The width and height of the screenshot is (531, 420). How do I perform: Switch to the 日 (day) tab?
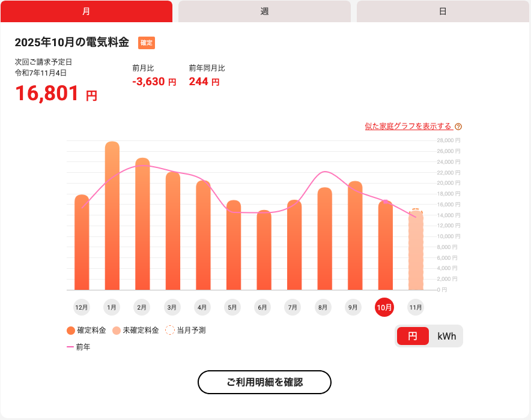point(443,11)
